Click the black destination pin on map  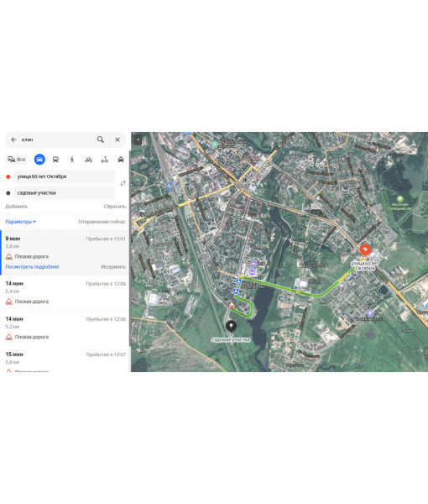coord(231,327)
